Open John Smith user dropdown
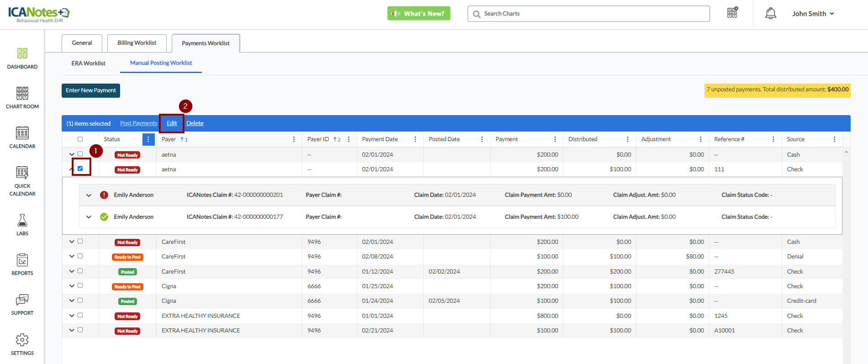Image resolution: width=868 pixels, height=364 pixels. (x=813, y=14)
